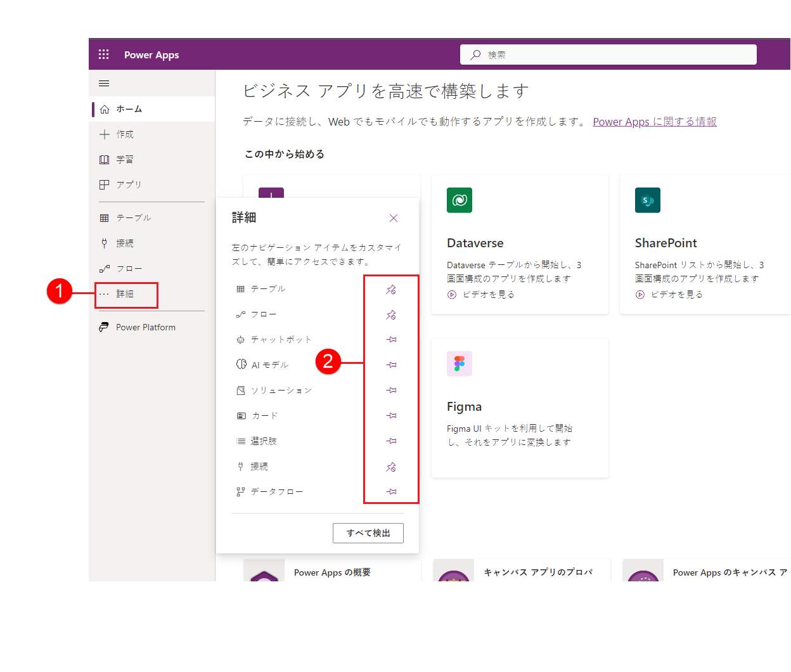Click the SharePoint card icon
Image resolution: width=791 pixels, height=672 pixels.
(648, 200)
